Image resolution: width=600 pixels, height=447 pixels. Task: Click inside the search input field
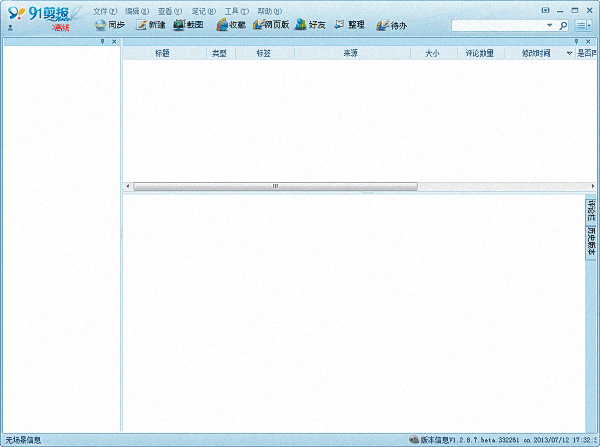(x=499, y=26)
